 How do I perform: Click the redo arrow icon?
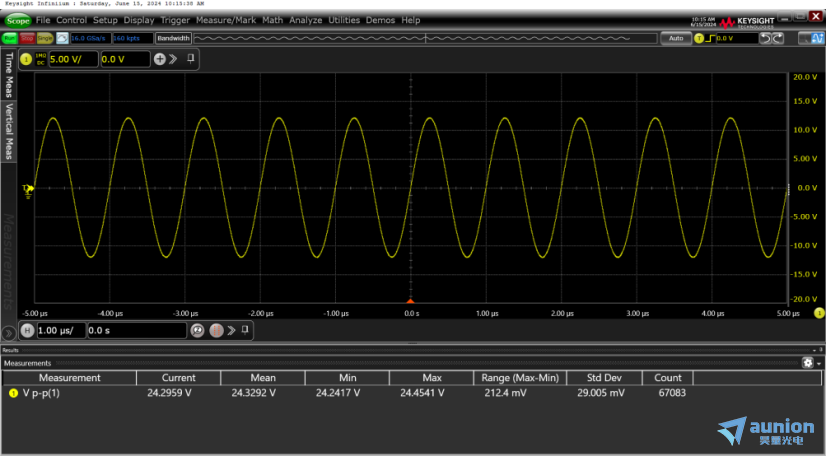778,38
